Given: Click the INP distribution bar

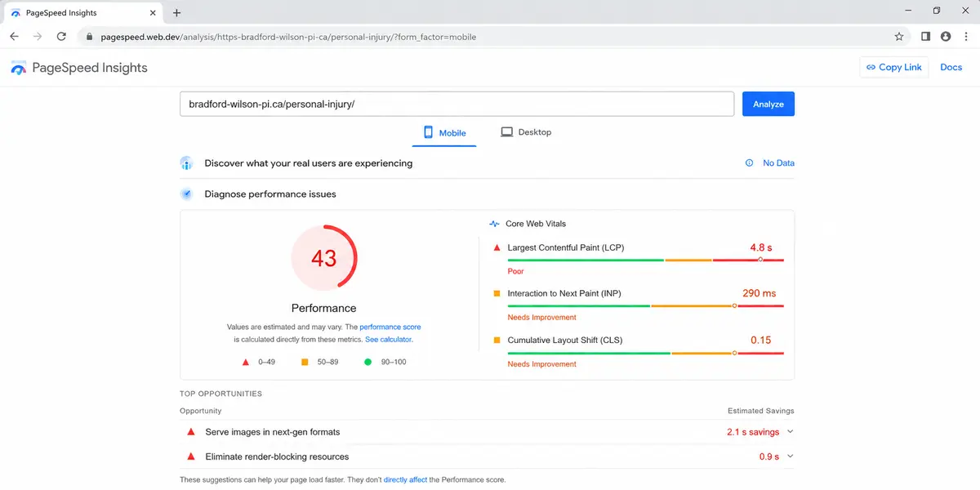Looking at the screenshot, I should [646, 306].
